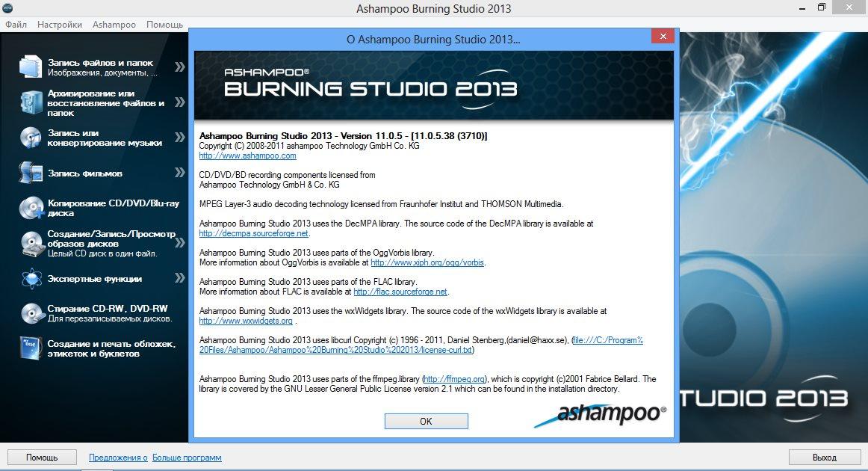Open the www.ashampoo.com link

point(247,156)
